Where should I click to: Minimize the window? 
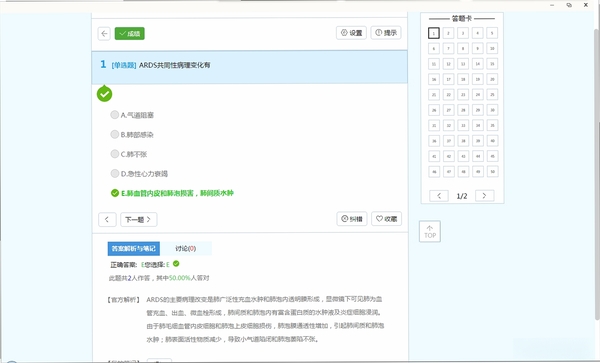pyautogui.click(x=552, y=5)
